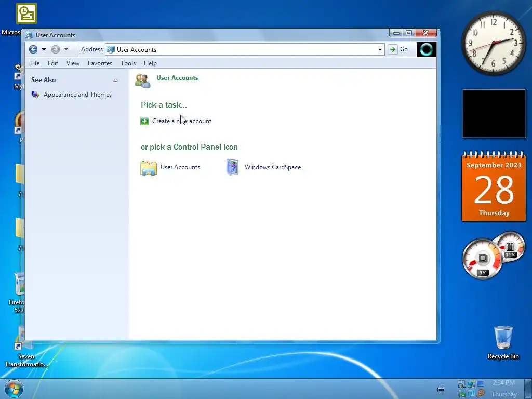Click the throbber animation icon

click(x=426, y=49)
